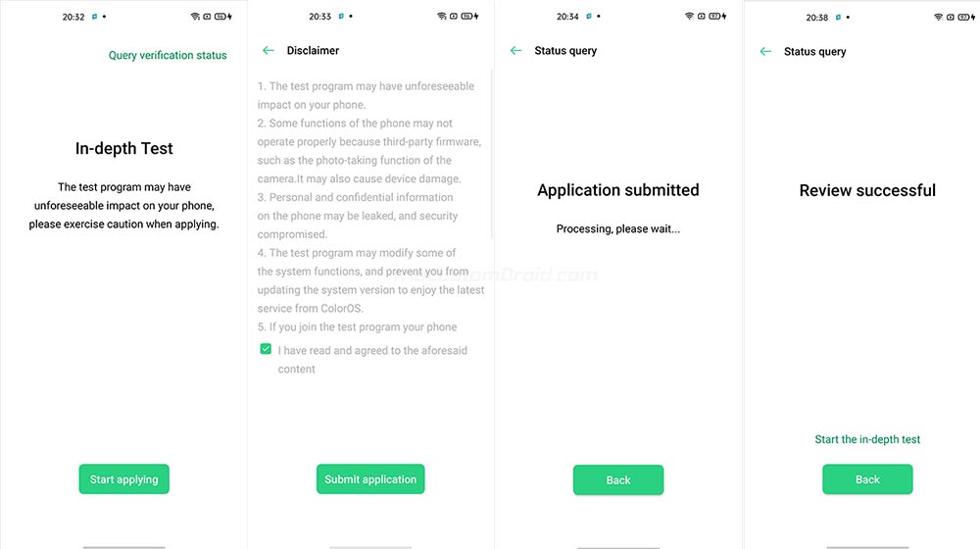The image size is (980, 549).
Task: Tap the 20:32 clock in status bar
Action: (73, 17)
